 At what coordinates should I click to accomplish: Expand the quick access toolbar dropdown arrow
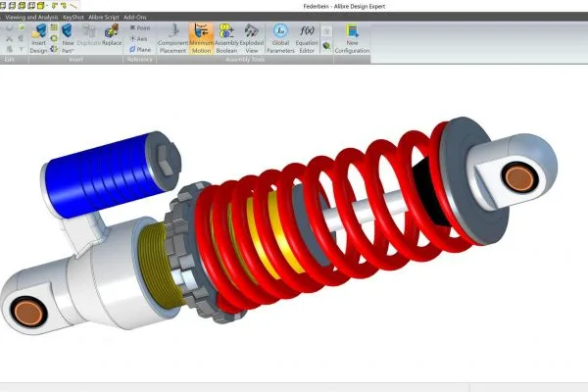48,6
